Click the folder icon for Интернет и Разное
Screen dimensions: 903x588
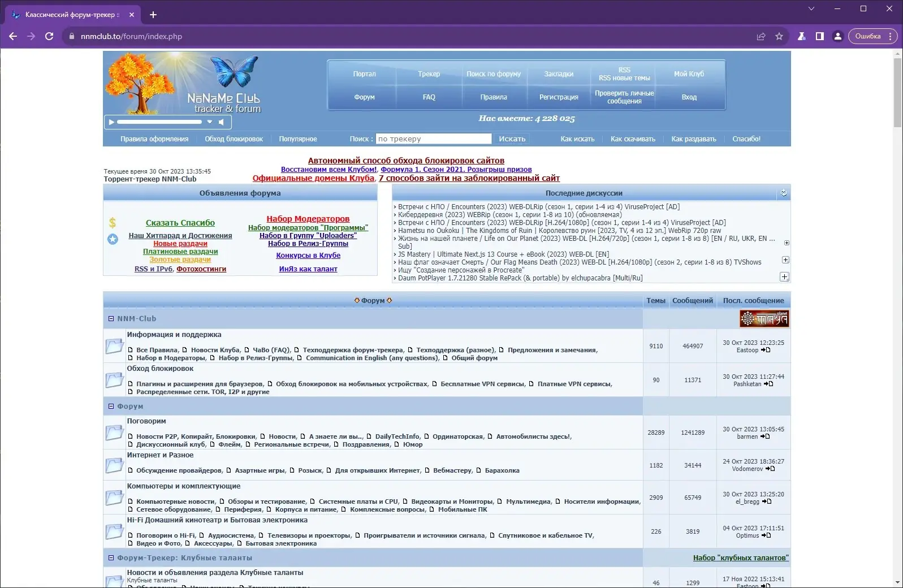pyautogui.click(x=114, y=465)
